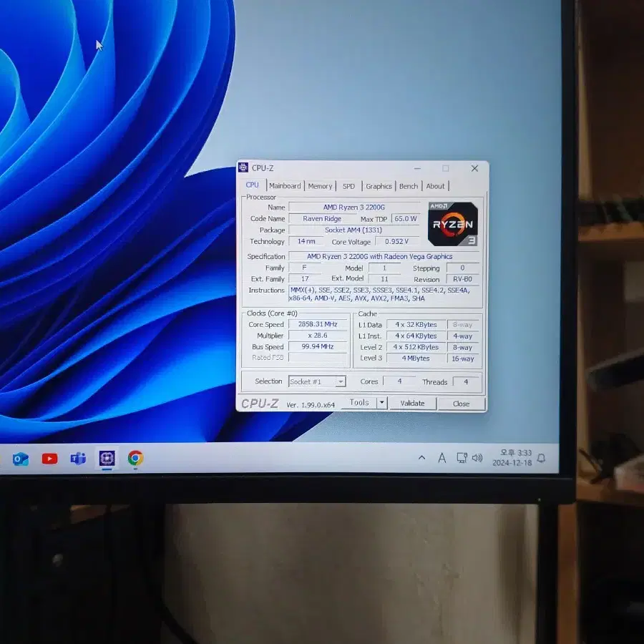Viewport: 644px width, 644px height.
Task: Show hidden system tray icons chevron
Action: (x=421, y=457)
